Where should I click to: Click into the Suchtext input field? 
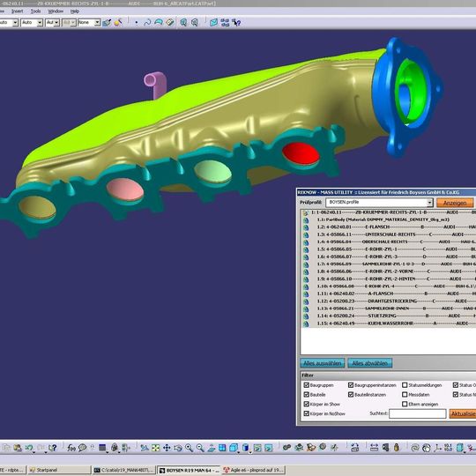[x=418, y=413]
